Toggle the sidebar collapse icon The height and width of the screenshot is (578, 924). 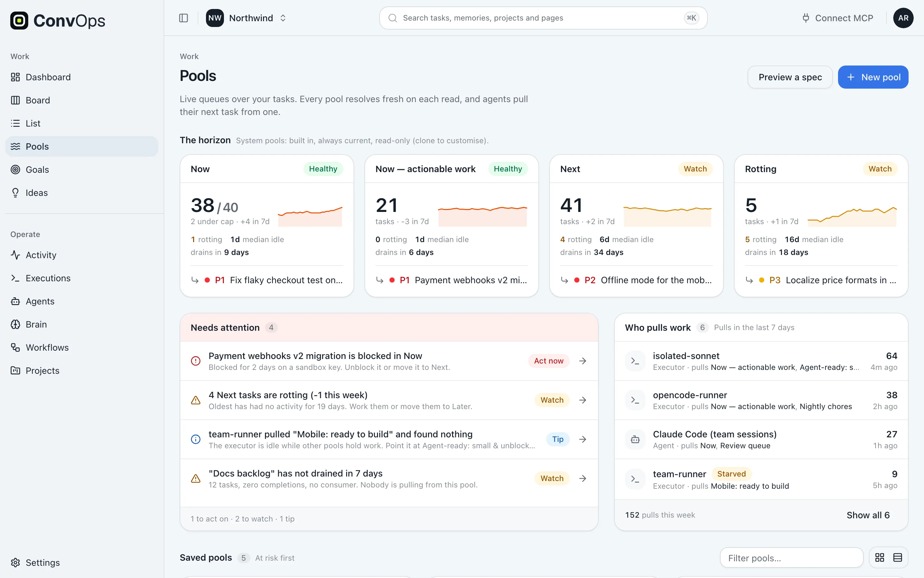[183, 18]
